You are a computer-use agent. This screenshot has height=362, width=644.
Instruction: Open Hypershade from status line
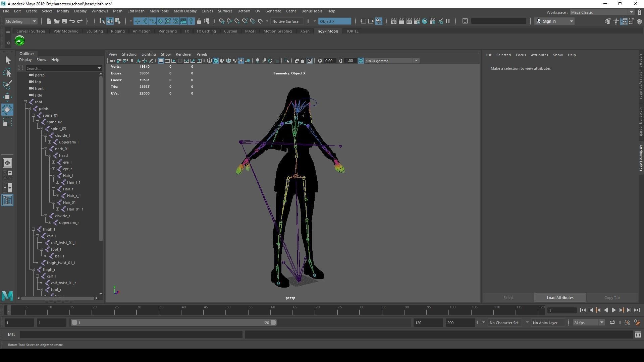pyautogui.click(x=425, y=21)
